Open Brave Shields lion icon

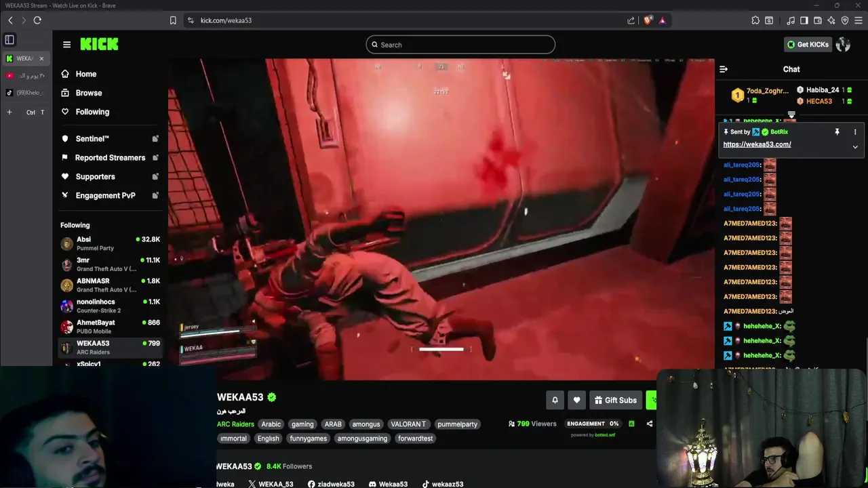[648, 20]
